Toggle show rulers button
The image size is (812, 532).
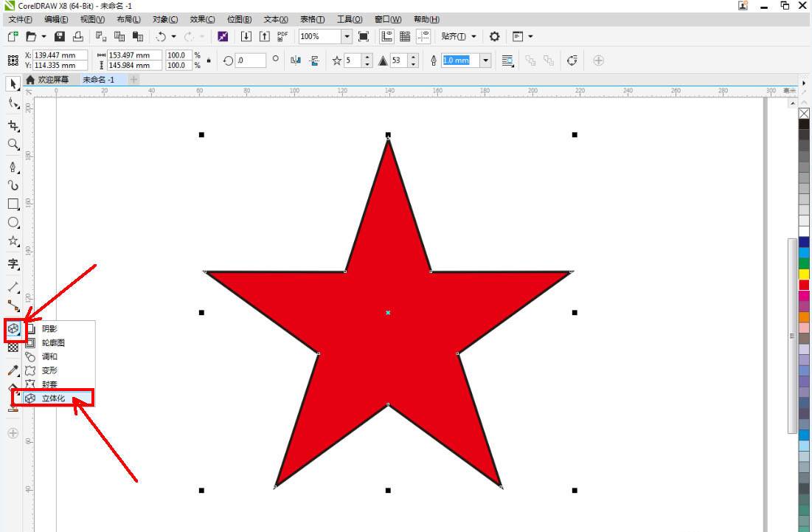386,36
